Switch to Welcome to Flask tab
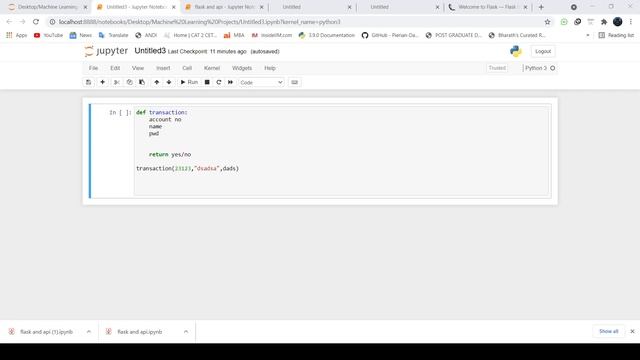Image resolution: width=640 pixels, height=360 pixels. (x=488, y=7)
